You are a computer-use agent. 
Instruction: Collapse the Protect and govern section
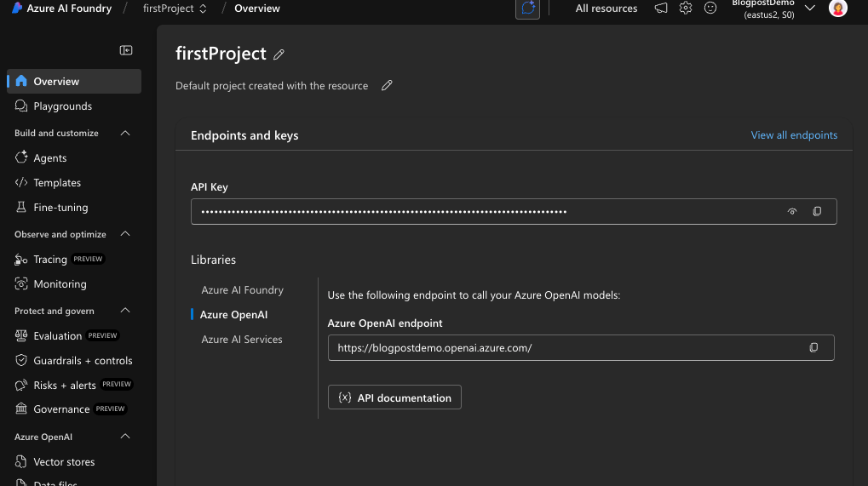point(125,312)
